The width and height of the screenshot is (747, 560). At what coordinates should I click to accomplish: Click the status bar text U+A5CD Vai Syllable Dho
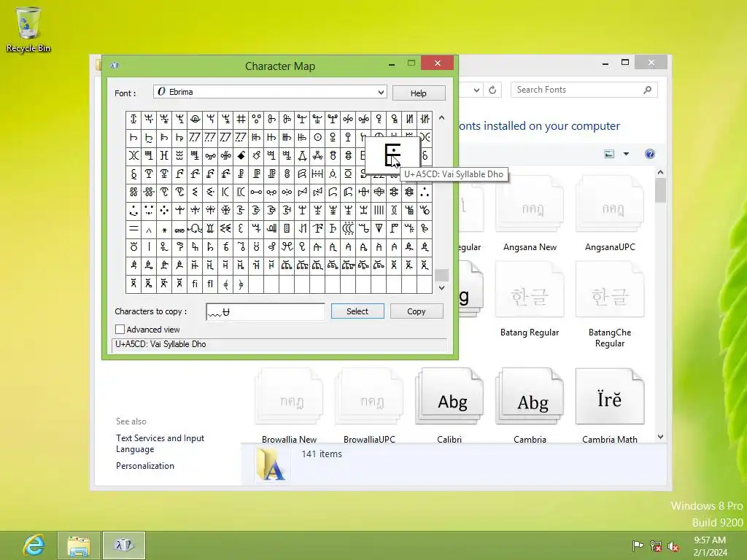pyautogui.click(x=160, y=344)
